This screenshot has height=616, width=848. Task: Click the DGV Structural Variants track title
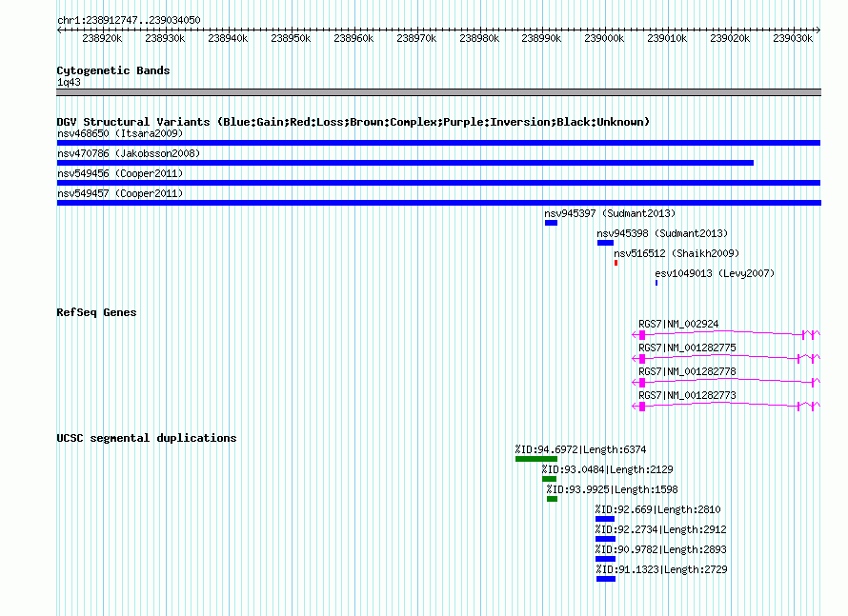(x=353, y=122)
